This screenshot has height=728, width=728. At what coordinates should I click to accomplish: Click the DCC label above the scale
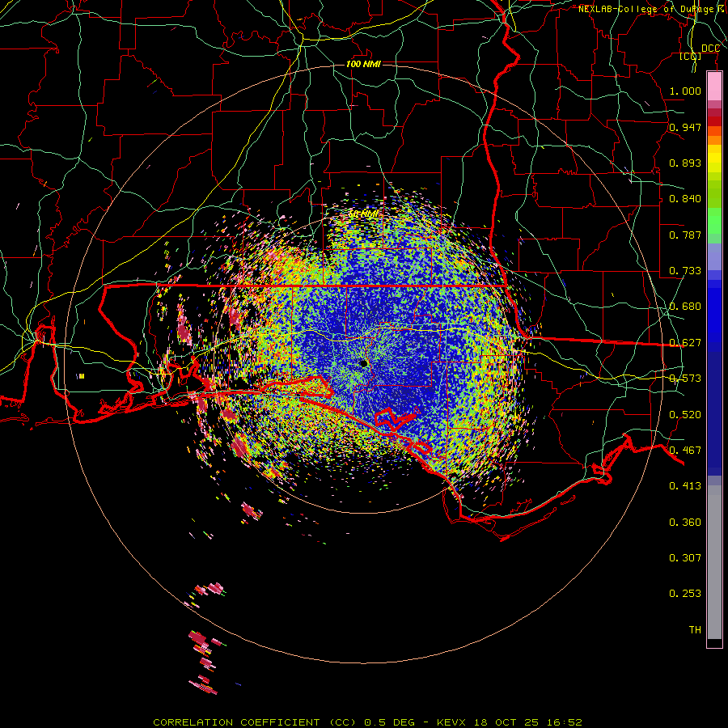pyautogui.click(x=710, y=48)
